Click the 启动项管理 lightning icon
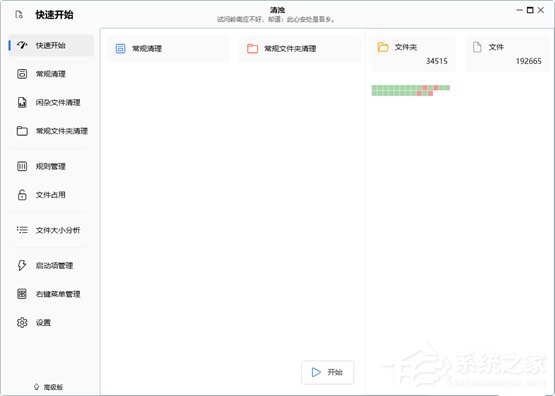Screen dimensions: 555x396 click(22, 265)
